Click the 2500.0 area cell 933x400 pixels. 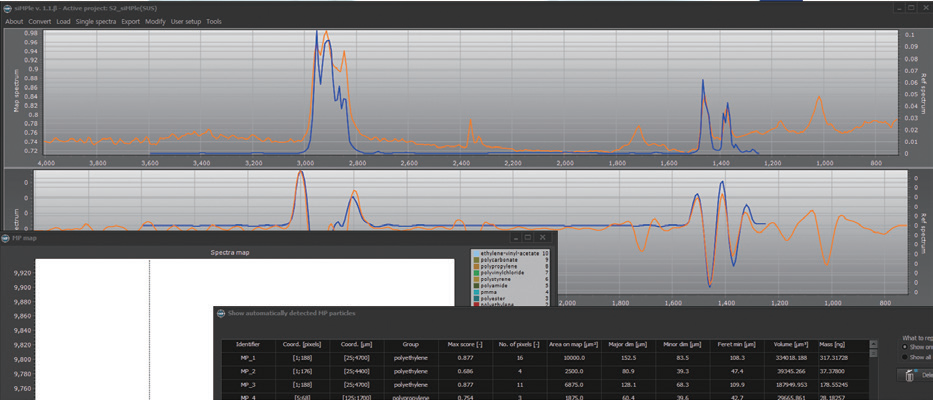coord(574,371)
